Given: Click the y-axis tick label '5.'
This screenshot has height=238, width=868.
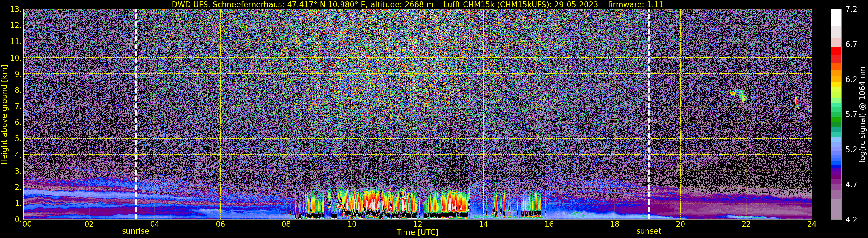Looking at the screenshot, I should click(18, 139).
